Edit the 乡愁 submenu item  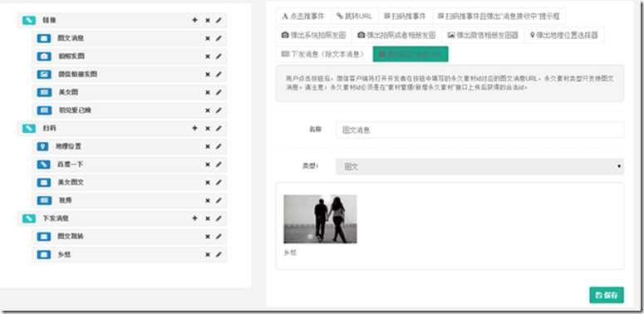[219, 254]
